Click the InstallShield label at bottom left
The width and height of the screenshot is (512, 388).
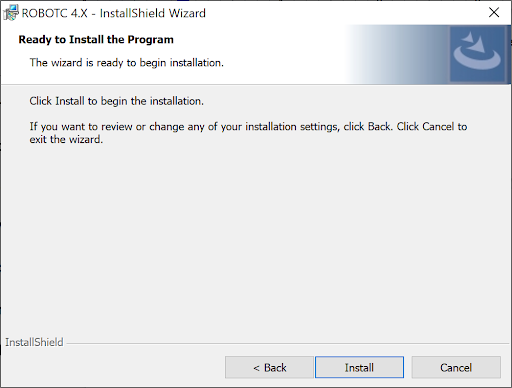point(34,342)
